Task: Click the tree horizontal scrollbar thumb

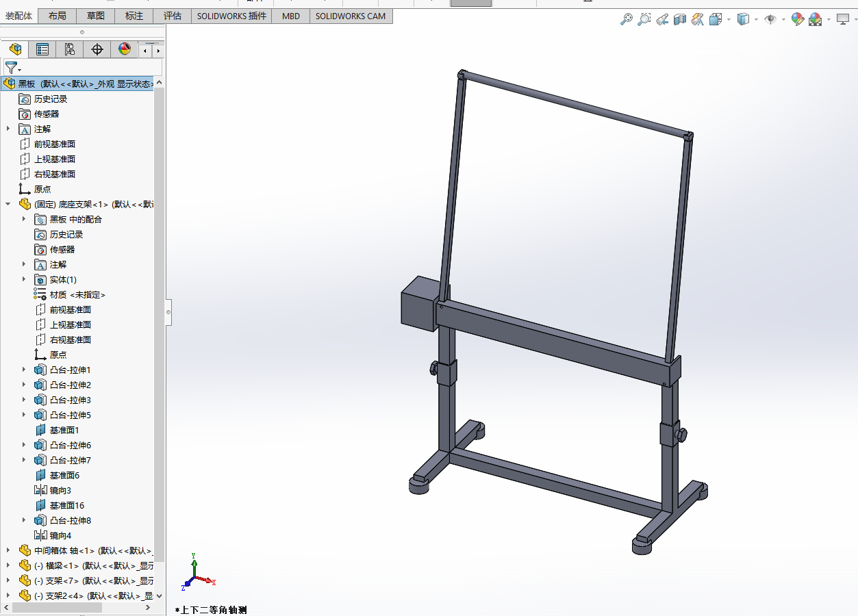Action: tap(57, 608)
